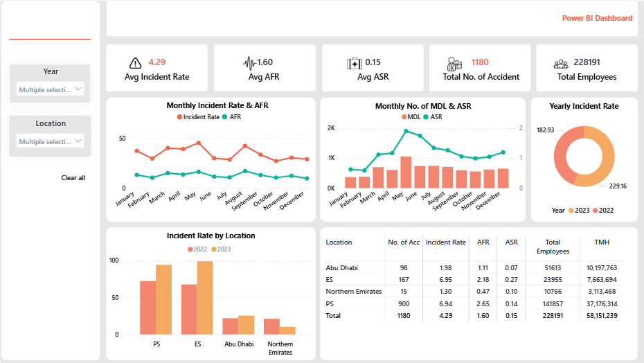The image size is (644, 363).
Task: Open the Location slicer dropdown
Action: [51, 141]
